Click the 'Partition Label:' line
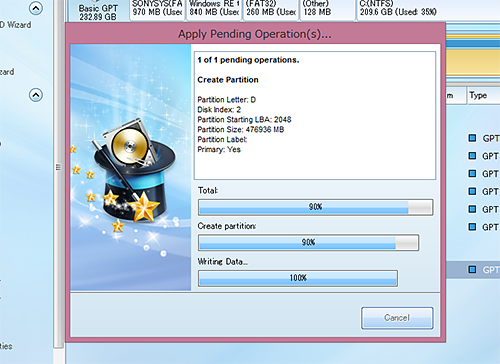This screenshot has width=500, height=364. [x=222, y=139]
